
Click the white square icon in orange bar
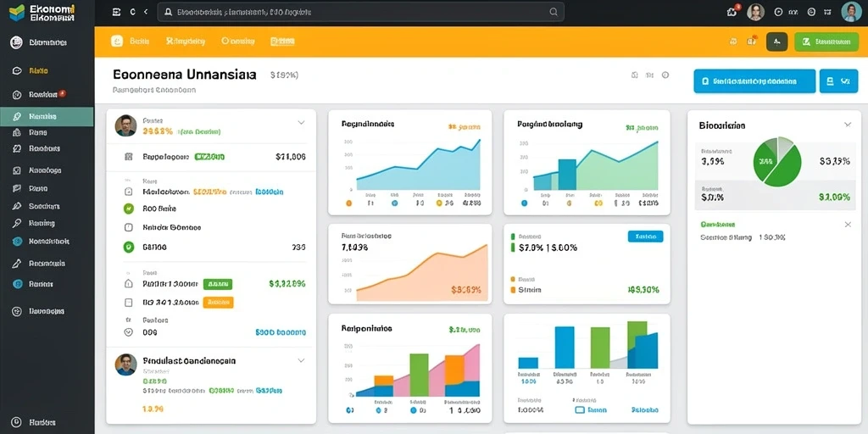[117, 41]
